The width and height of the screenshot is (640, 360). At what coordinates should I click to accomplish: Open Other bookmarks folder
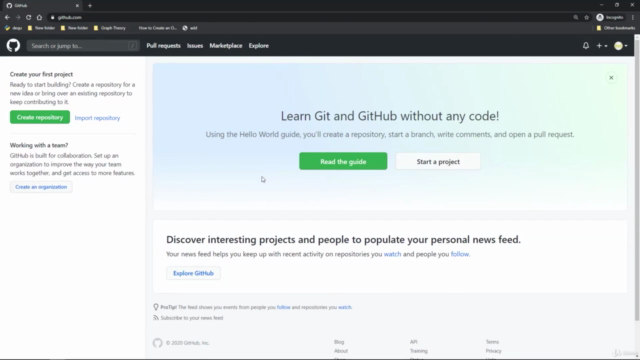coord(616,28)
